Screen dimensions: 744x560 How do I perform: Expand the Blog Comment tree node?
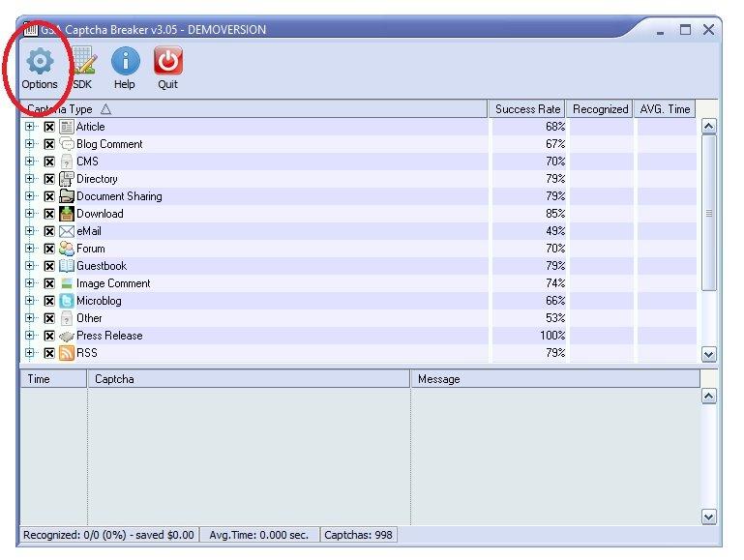[29, 144]
